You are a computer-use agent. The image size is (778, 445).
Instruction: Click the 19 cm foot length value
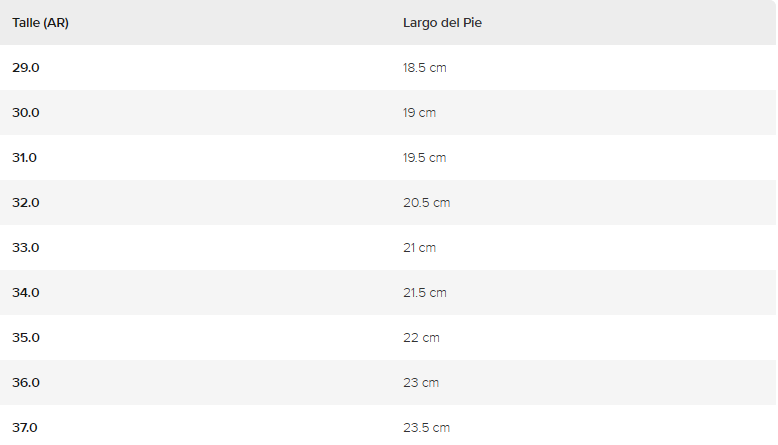pyautogui.click(x=419, y=113)
